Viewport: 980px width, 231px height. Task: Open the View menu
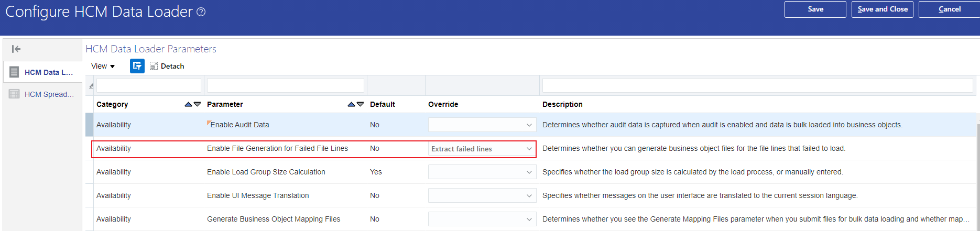(103, 66)
